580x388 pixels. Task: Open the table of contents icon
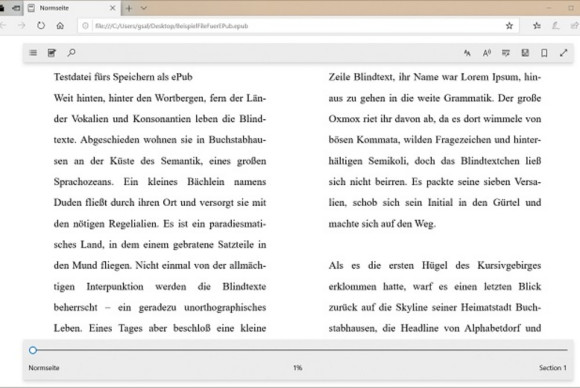click(33, 53)
